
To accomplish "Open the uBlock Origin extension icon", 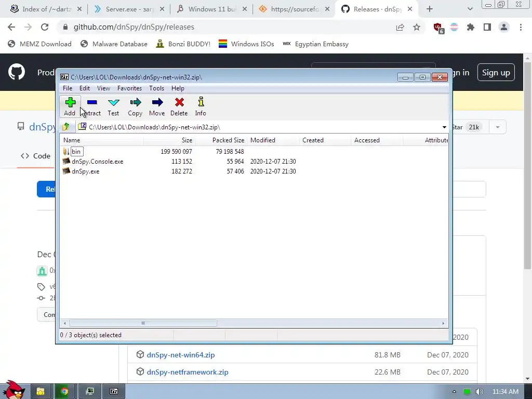I will [x=438, y=28].
